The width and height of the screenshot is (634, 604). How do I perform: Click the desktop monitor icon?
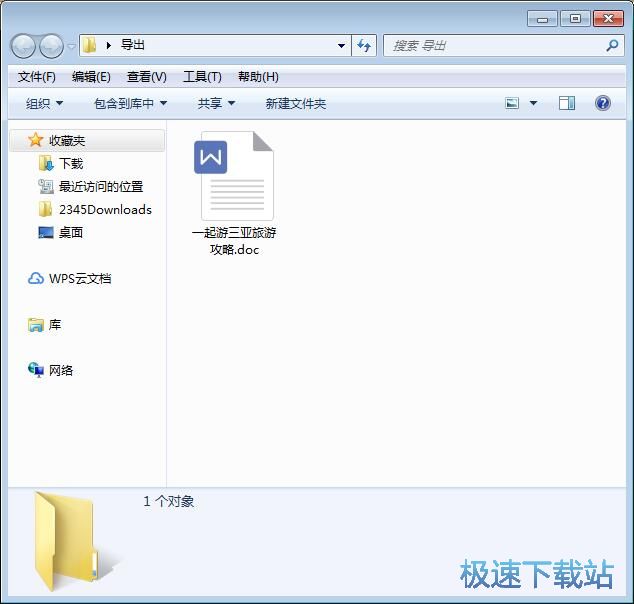(x=46, y=232)
